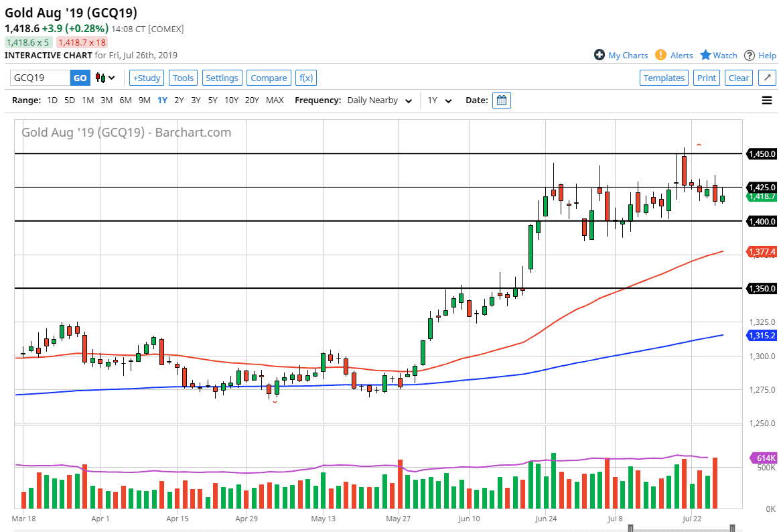
Task: Expand the 1Y period dropdown
Action: tap(439, 100)
